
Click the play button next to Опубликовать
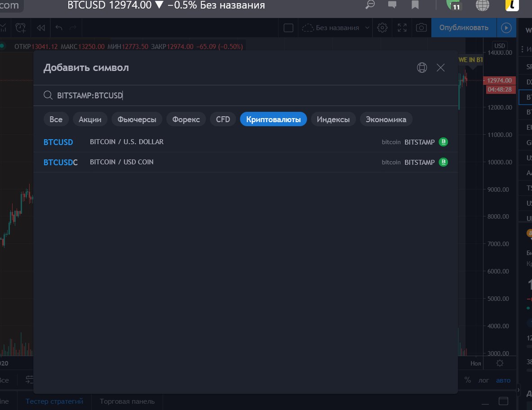[506, 27]
